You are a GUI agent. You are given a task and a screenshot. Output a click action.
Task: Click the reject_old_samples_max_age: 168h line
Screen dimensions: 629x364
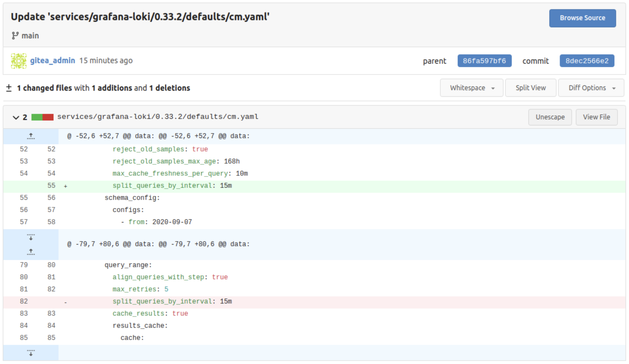(314, 161)
